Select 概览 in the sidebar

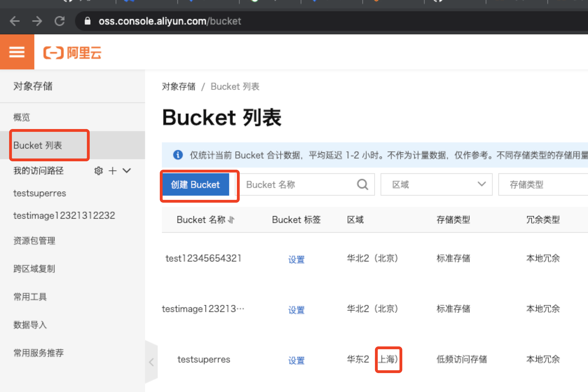pos(22,117)
